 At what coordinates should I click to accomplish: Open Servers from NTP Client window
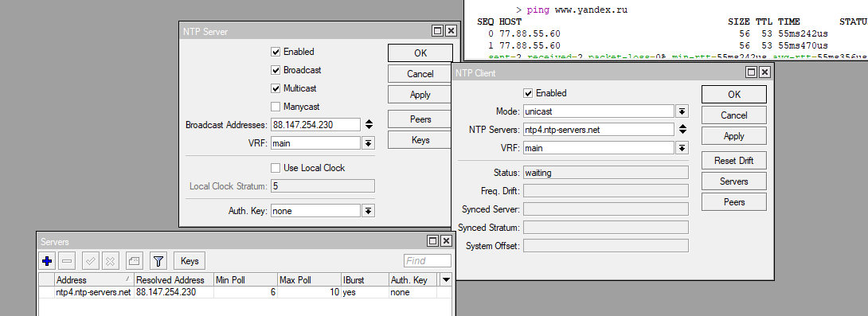(734, 181)
